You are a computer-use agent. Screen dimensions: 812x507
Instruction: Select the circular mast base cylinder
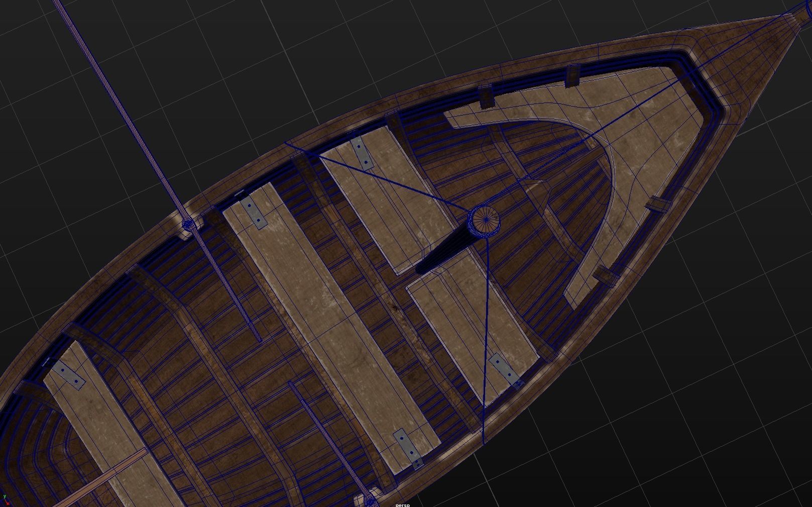click(485, 221)
